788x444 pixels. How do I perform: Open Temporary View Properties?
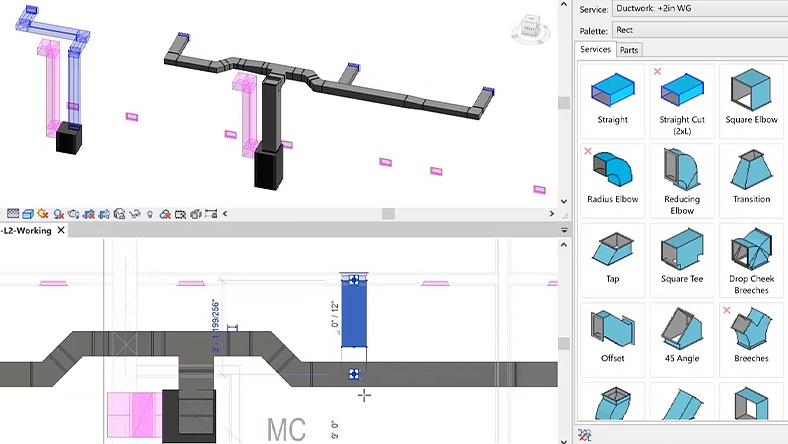pyautogui.click(x=180, y=214)
